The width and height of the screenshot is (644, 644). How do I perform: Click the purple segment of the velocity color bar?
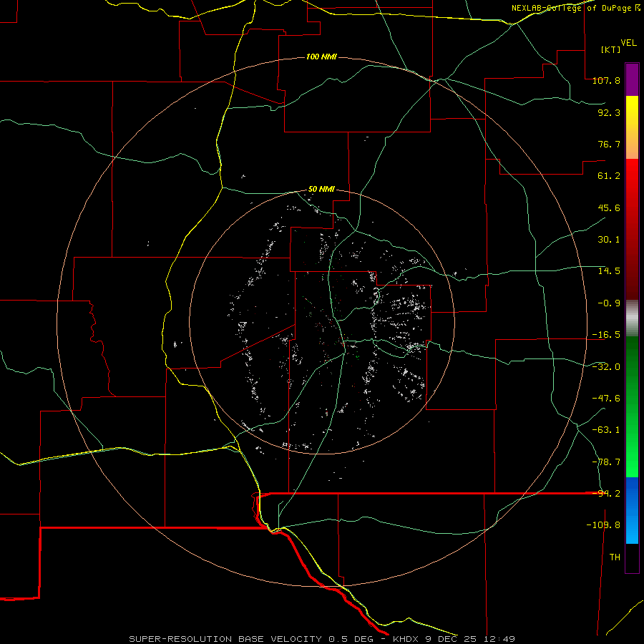click(632, 79)
